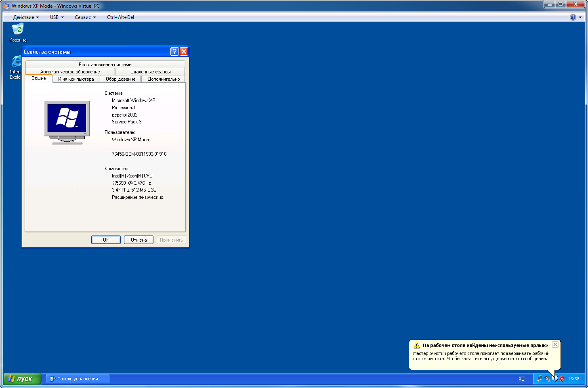
Task: Select the Удаленные сеансы tab
Action: [150, 72]
